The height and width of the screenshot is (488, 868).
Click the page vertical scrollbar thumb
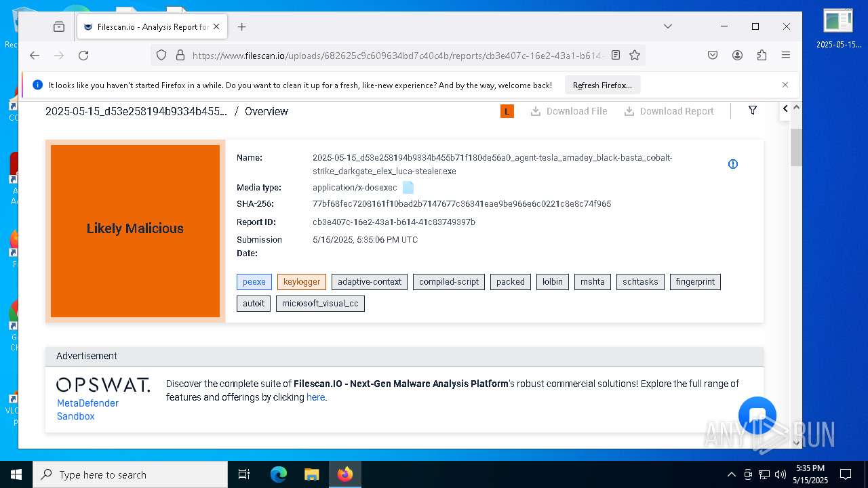[x=796, y=147]
